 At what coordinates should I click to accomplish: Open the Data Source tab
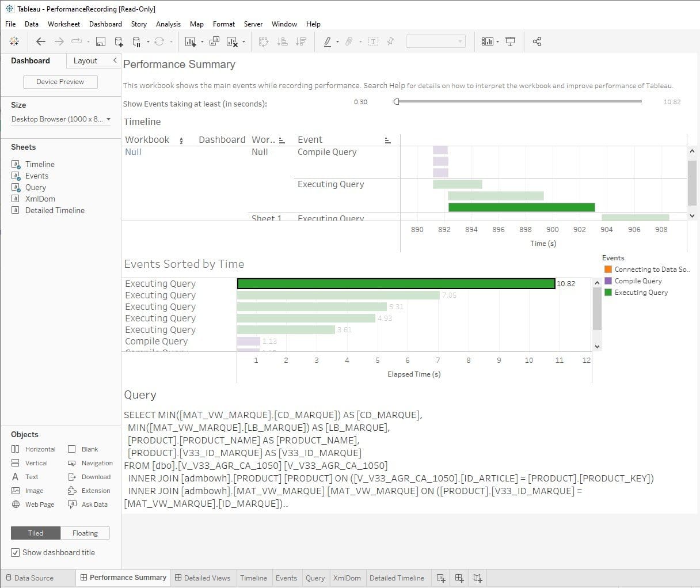(29, 578)
